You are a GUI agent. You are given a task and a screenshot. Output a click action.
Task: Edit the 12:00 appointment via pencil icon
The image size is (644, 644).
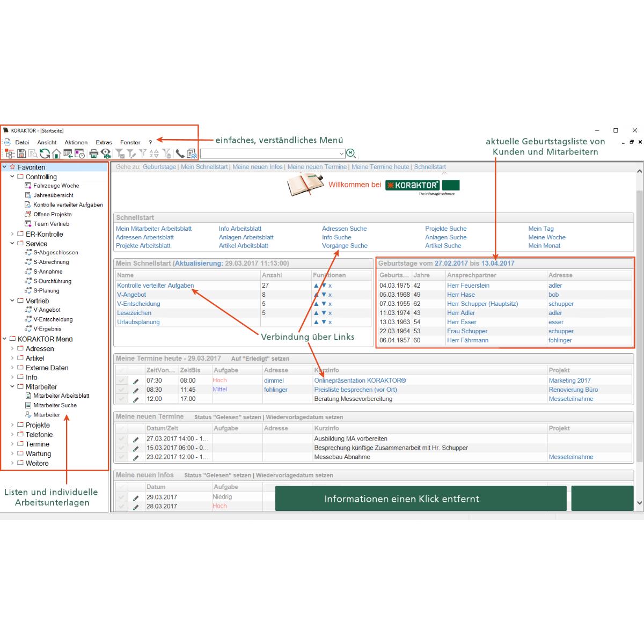point(136,399)
